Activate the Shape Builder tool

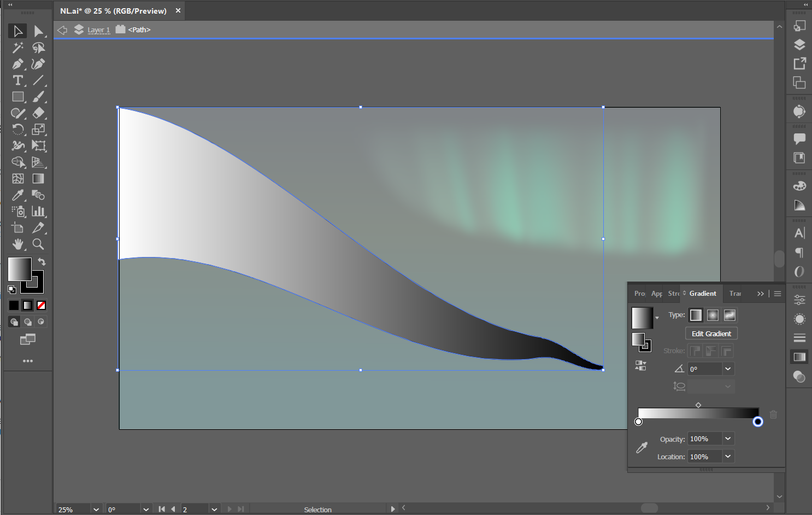18,162
